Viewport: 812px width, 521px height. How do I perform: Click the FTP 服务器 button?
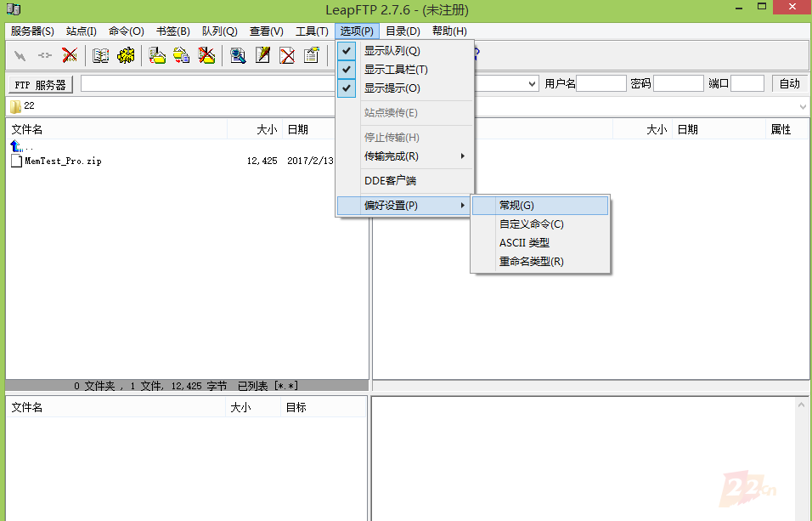[41, 84]
